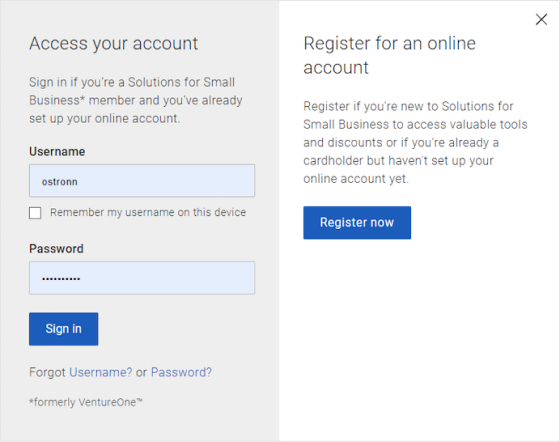This screenshot has width=560, height=442.
Task: Select the "Access your account" heading
Action: tap(114, 44)
